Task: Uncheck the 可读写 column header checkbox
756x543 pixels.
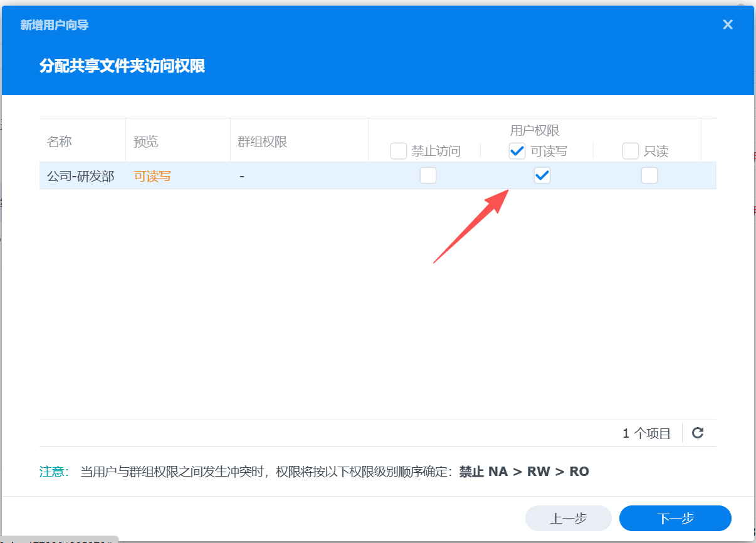Action: (517, 151)
